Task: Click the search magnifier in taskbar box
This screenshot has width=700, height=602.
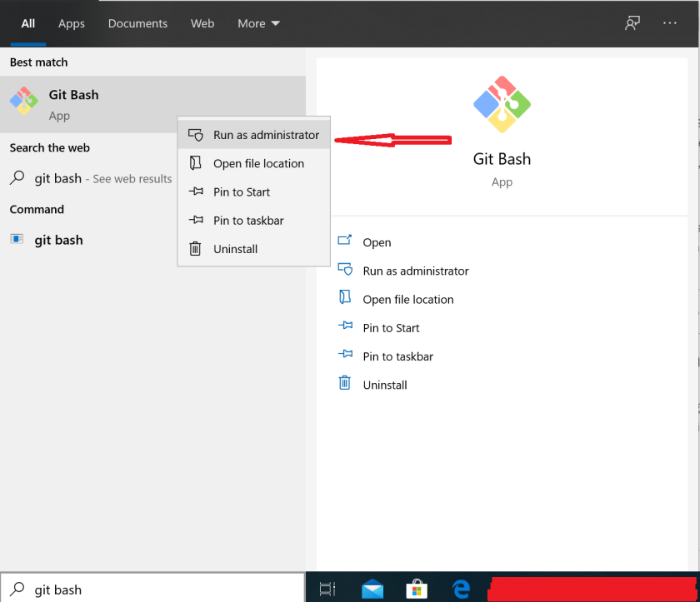Action: coord(17,589)
